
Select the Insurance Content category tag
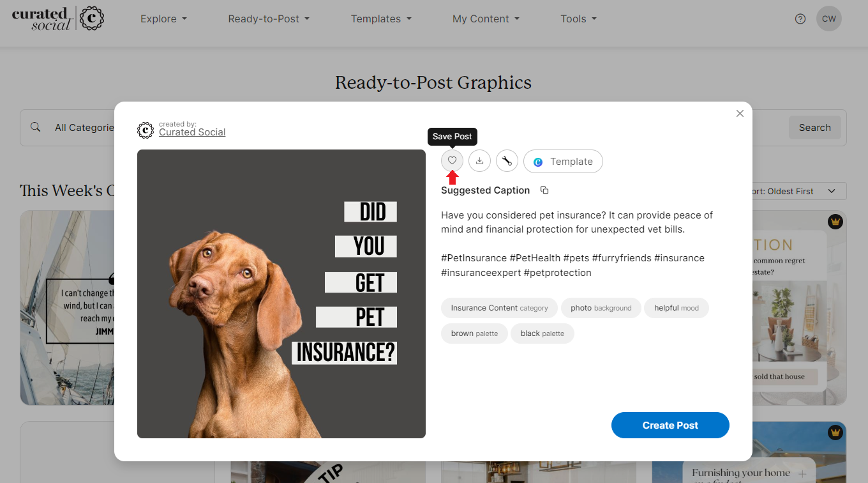499,308
